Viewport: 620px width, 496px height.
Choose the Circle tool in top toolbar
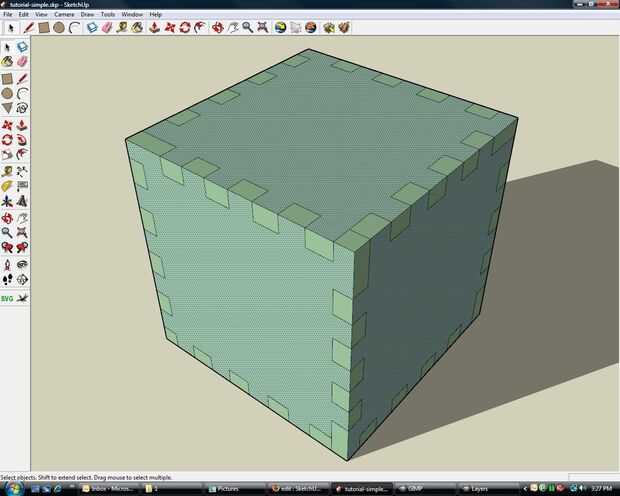(59, 28)
